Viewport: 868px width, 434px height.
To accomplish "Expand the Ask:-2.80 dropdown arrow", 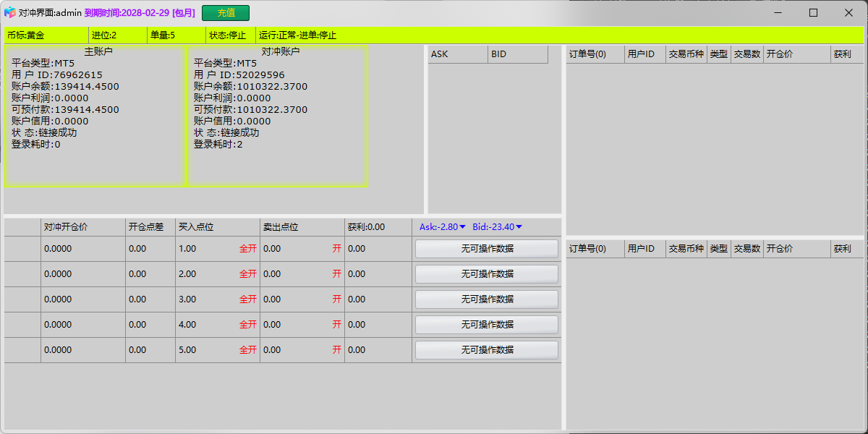I will coord(463,227).
